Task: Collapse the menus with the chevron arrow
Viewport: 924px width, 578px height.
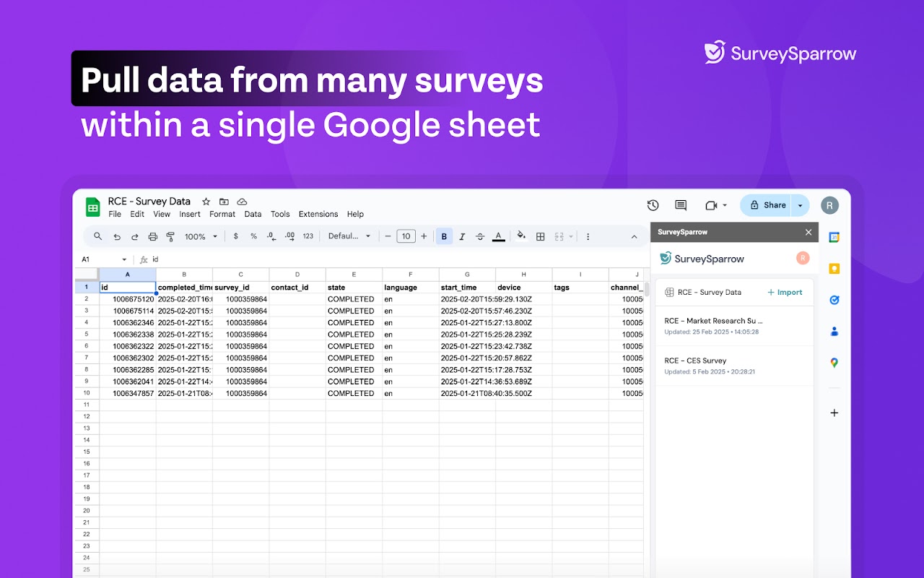Action: 635,236
